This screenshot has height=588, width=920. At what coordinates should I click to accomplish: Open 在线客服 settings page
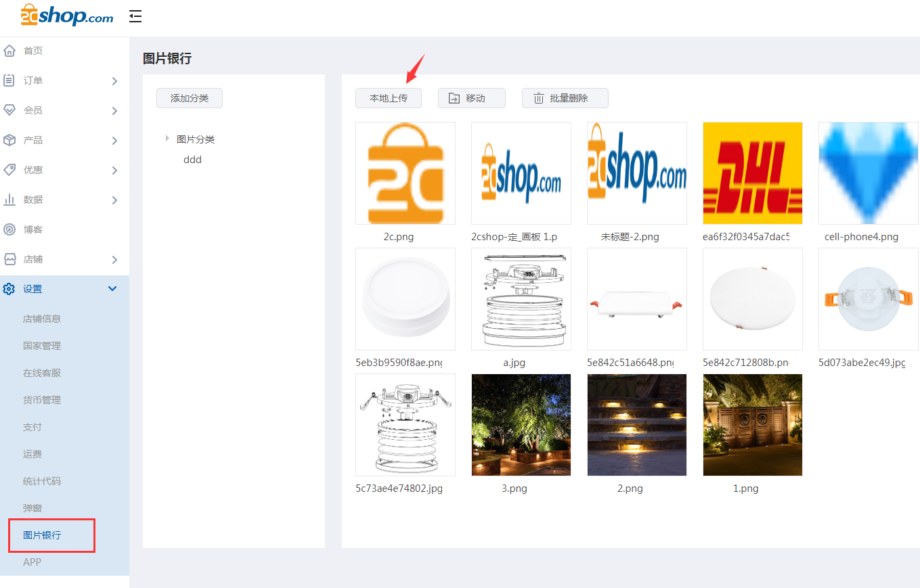coord(42,373)
